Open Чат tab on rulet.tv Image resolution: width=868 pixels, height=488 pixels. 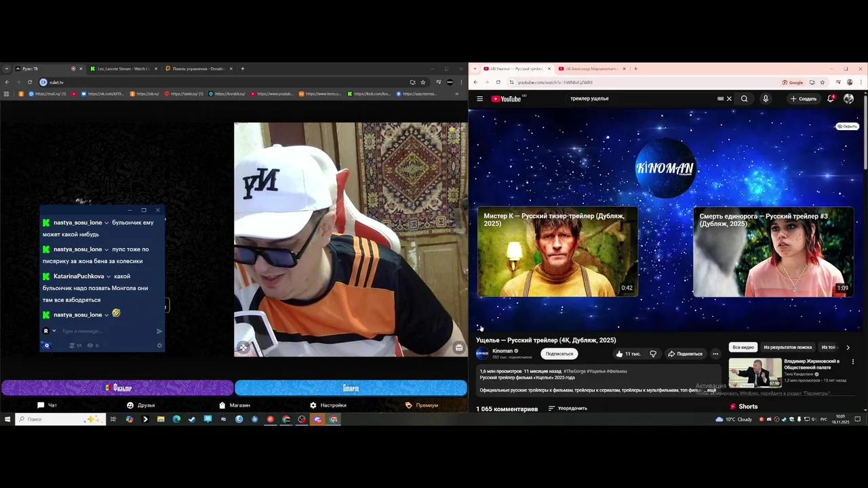(47, 405)
